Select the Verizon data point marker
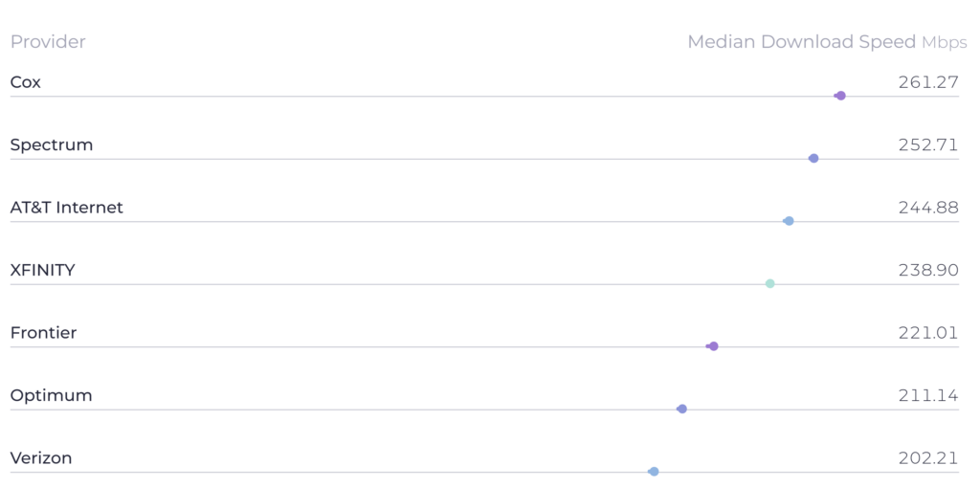980x488 pixels. point(654,472)
